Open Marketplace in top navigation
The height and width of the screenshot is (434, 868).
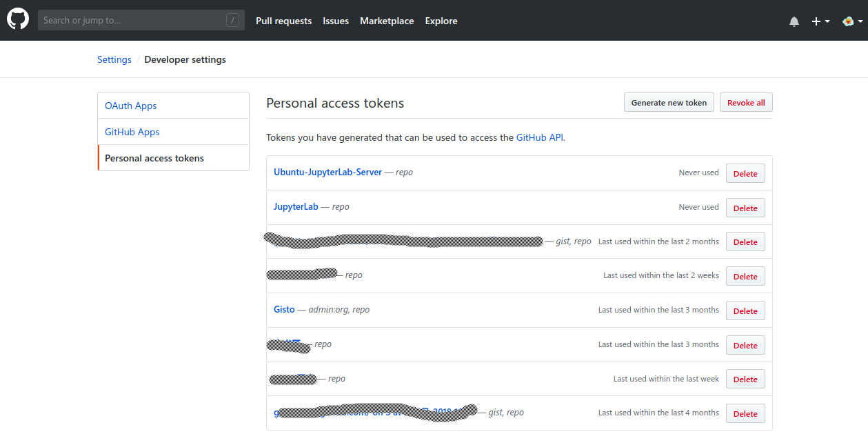pos(387,21)
